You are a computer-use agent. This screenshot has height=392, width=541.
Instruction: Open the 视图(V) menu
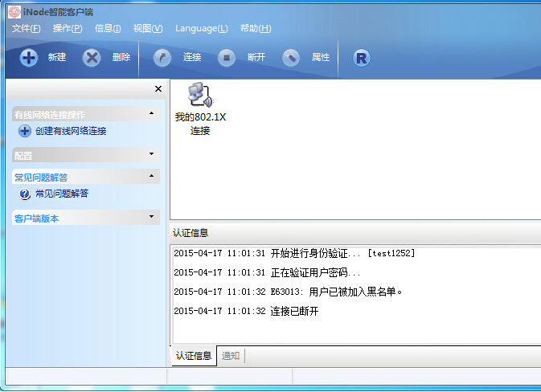(x=148, y=28)
